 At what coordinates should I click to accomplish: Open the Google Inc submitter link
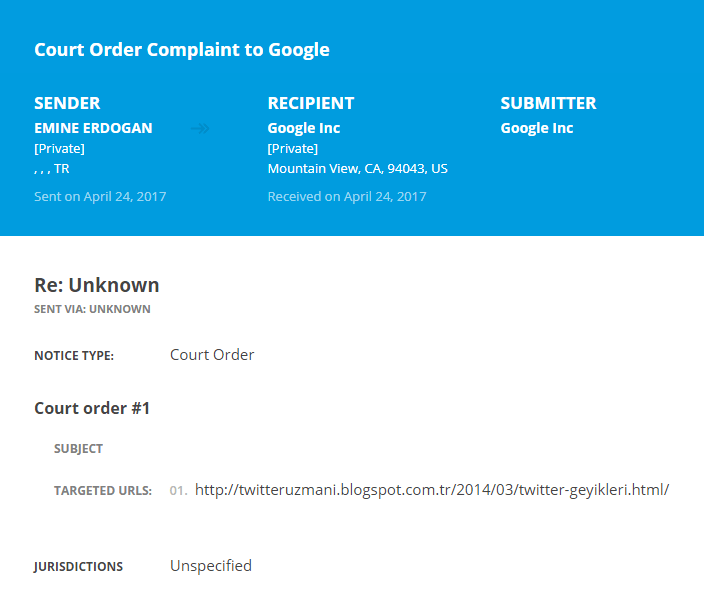(x=537, y=129)
